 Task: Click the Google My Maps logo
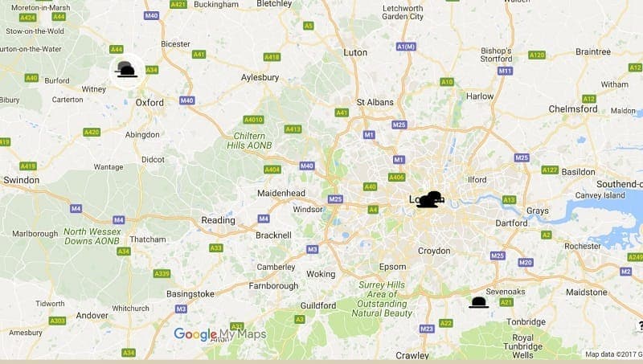[219, 334]
